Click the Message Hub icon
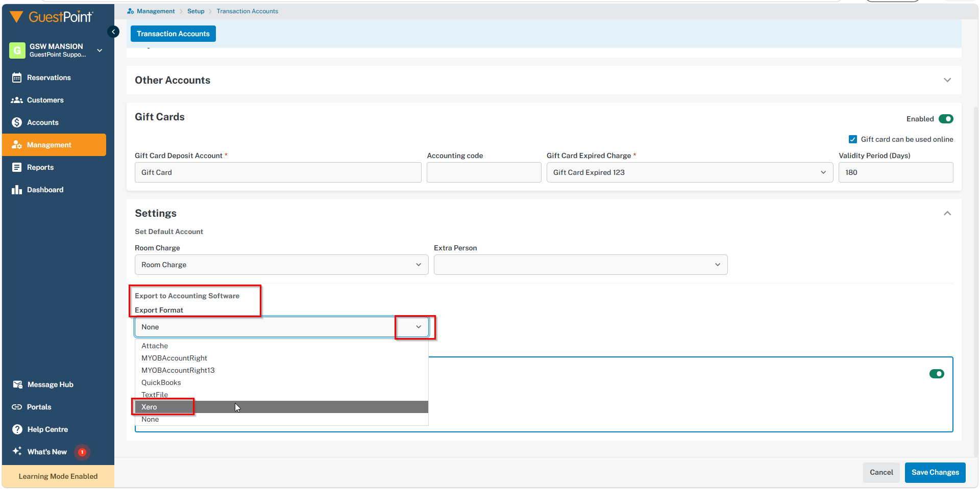980x489 pixels. 17,384
